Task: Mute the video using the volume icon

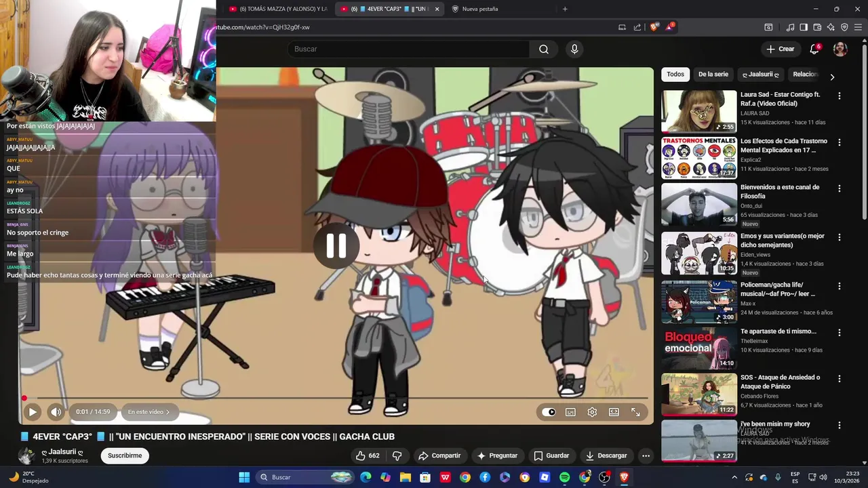Action: [56, 411]
